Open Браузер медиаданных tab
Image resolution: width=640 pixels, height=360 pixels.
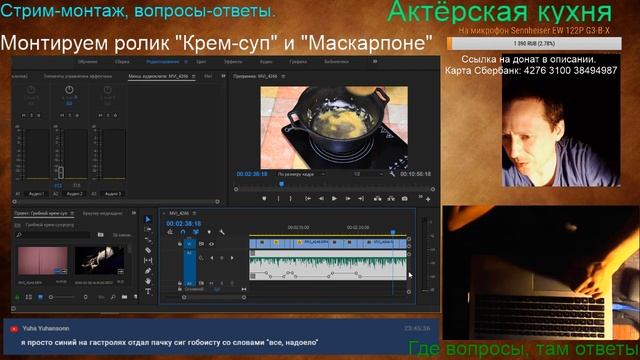click(102, 213)
